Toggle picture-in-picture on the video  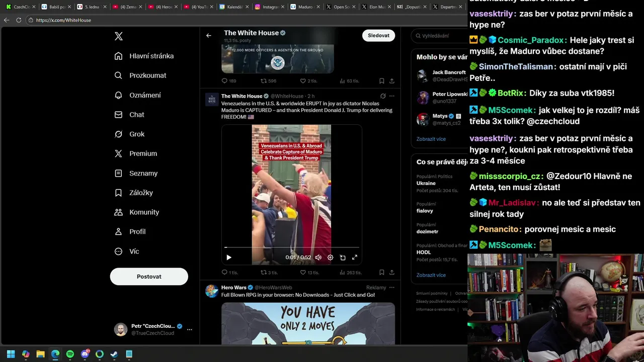[x=343, y=257]
